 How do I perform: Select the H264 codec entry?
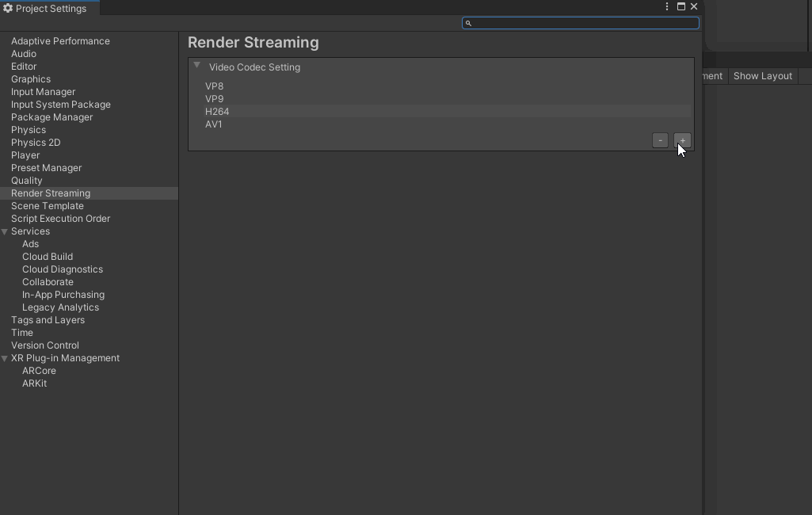448,112
